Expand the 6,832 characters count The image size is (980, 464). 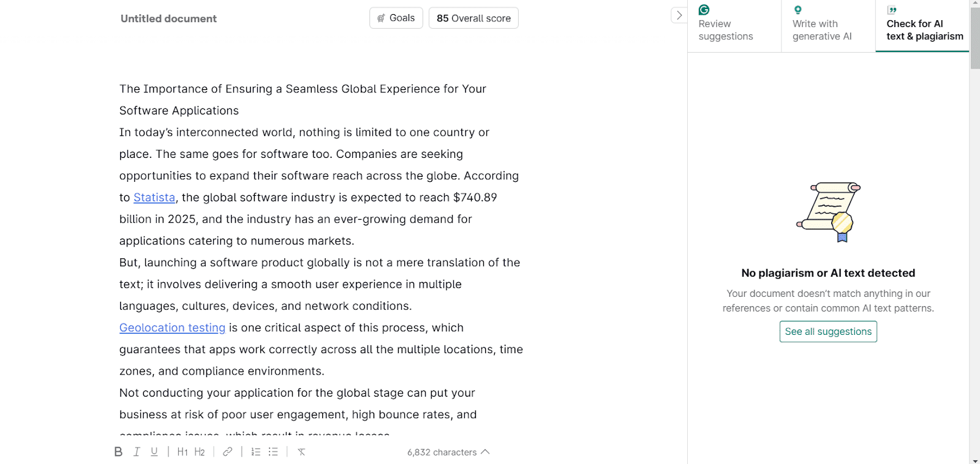coord(448,452)
